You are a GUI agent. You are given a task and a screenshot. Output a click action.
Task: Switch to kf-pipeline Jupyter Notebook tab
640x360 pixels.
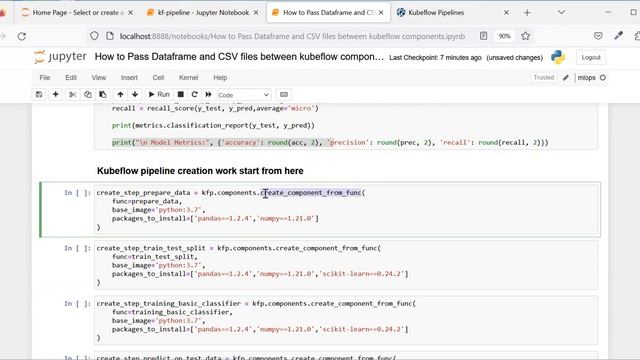click(x=203, y=13)
